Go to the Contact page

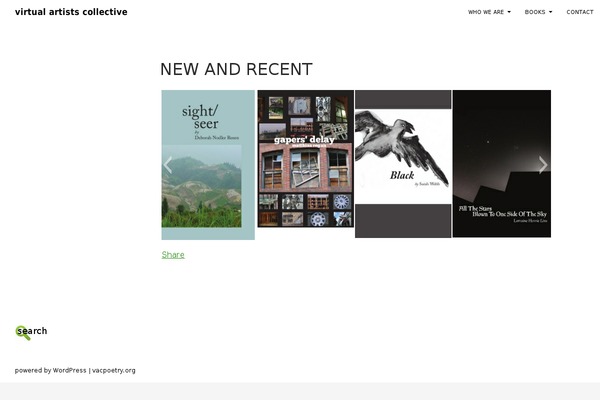(x=580, y=12)
